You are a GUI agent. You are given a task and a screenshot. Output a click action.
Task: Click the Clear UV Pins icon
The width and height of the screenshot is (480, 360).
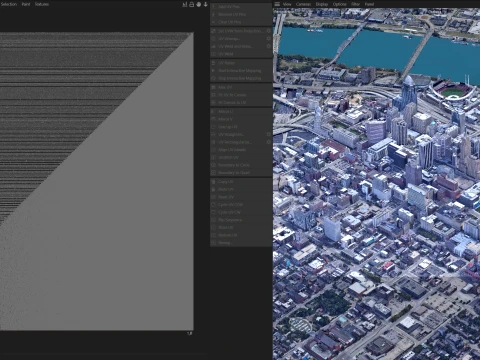(213, 22)
